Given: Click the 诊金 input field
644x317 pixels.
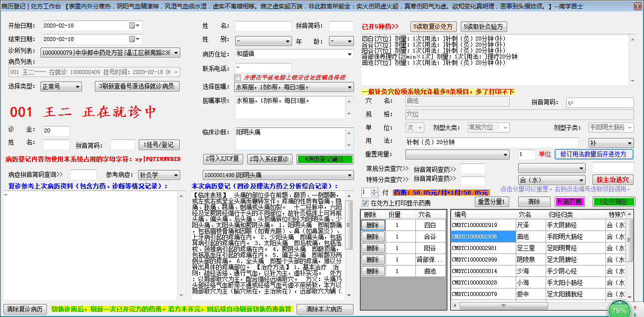Looking at the screenshot, I should tap(56, 131).
